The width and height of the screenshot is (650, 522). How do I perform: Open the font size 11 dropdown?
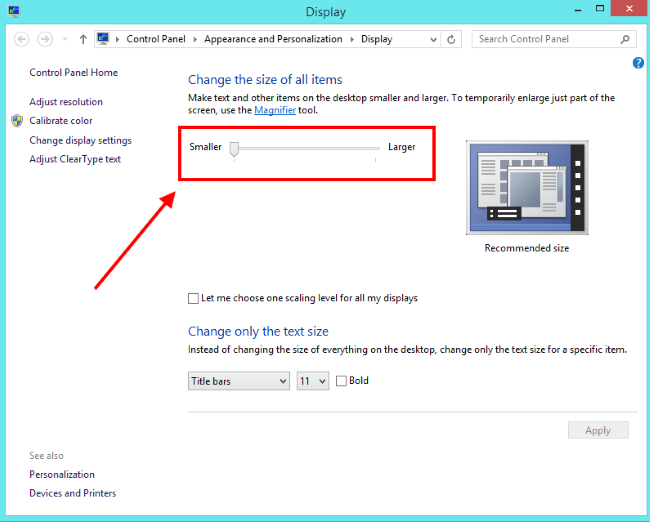point(312,381)
